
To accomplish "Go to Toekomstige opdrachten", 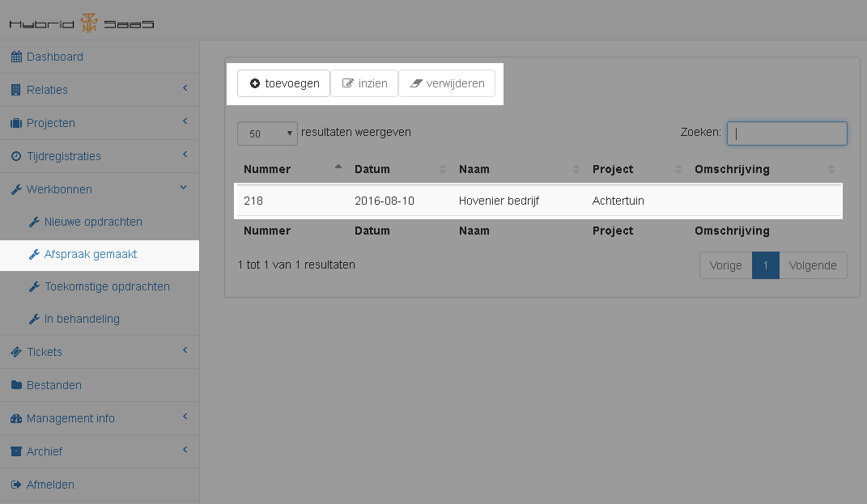I will [107, 286].
